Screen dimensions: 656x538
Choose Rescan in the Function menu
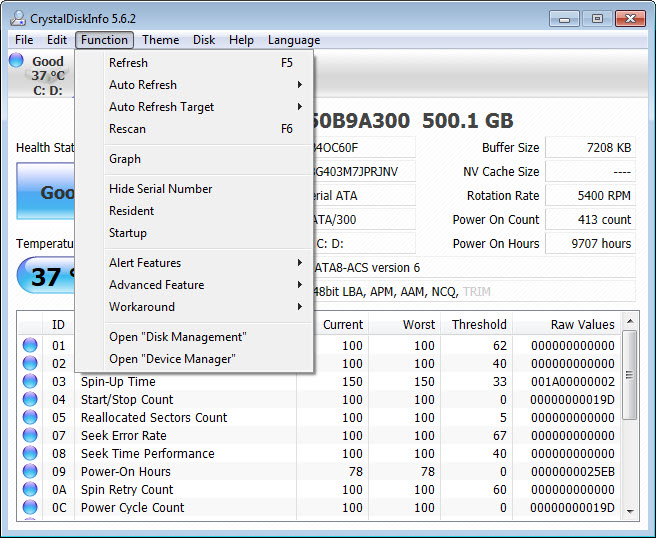click(194, 129)
